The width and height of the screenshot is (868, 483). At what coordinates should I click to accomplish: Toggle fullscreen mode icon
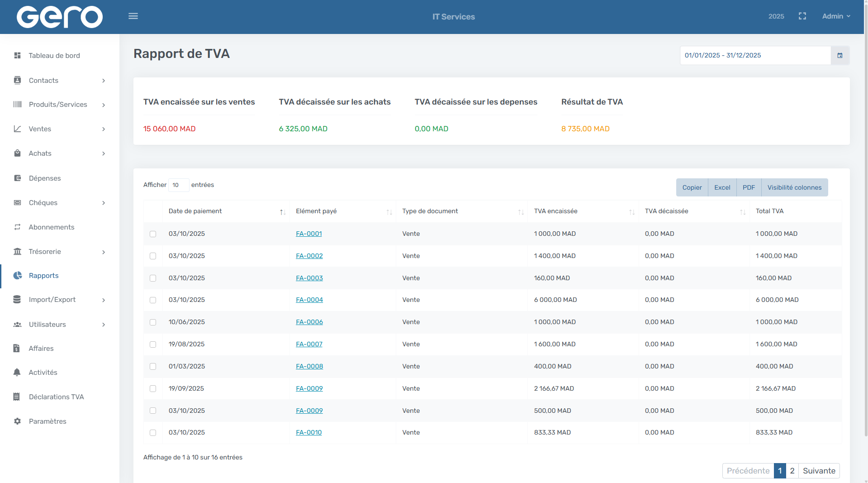[x=802, y=16]
